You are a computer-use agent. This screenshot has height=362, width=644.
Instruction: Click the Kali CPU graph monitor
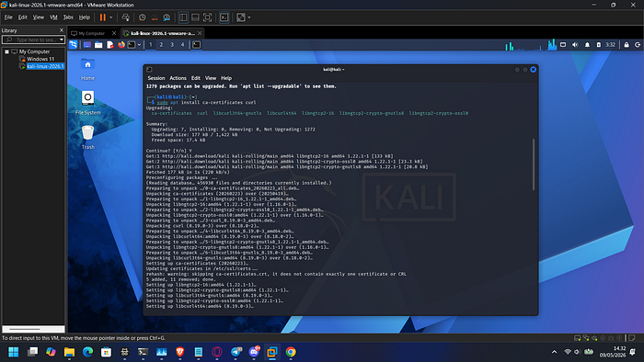point(531,45)
